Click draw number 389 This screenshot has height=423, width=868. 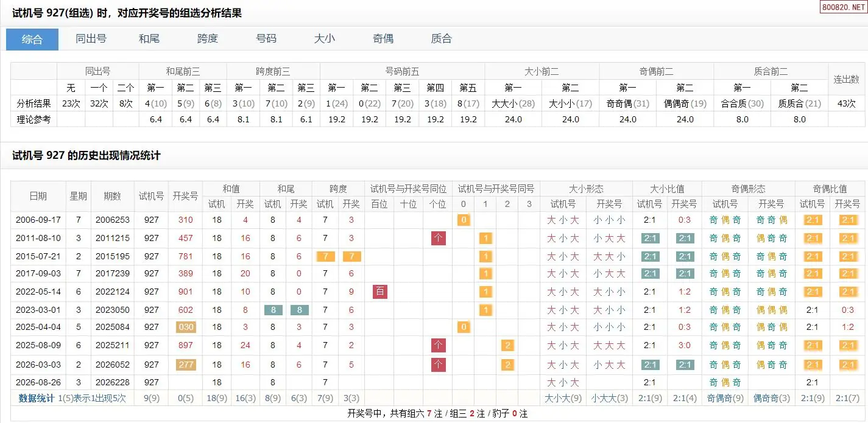[x=186, y=273]
